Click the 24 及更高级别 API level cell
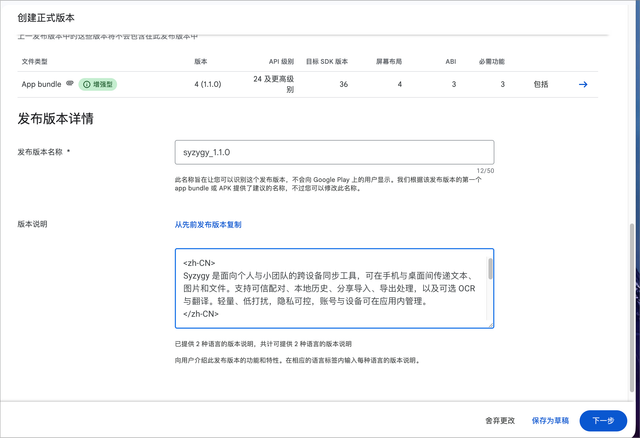 point(273,84)
